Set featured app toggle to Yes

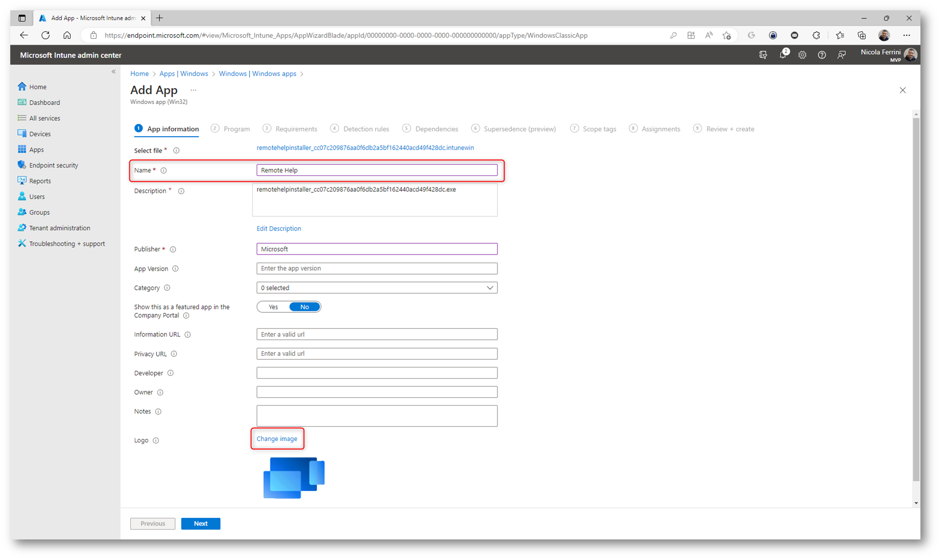tap(273, 307)
